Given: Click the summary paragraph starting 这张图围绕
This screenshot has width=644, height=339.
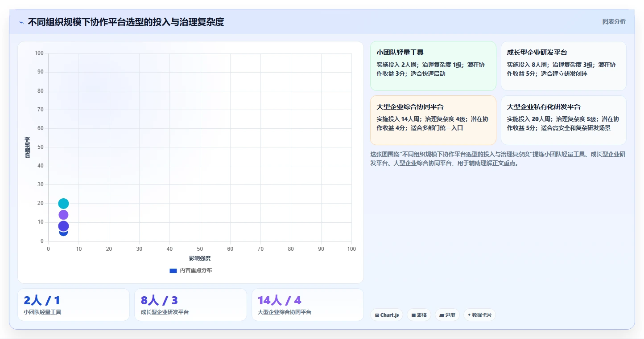Looking at the screenshot, I should point(498,159).
